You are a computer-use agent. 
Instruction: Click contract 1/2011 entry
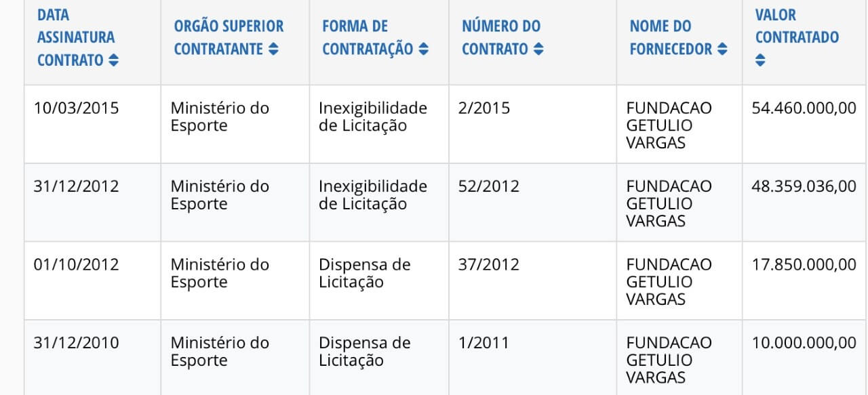pyautogui.click(x=484, y=343)
